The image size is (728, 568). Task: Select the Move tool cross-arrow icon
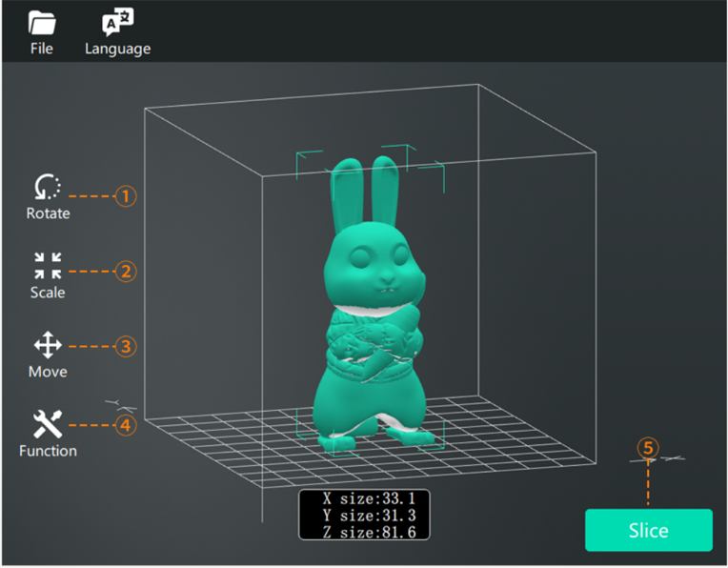click(x=48, y=345)
